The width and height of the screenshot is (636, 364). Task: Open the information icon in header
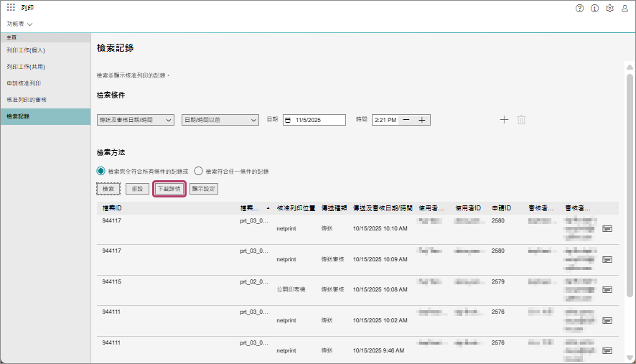[594, 8]
